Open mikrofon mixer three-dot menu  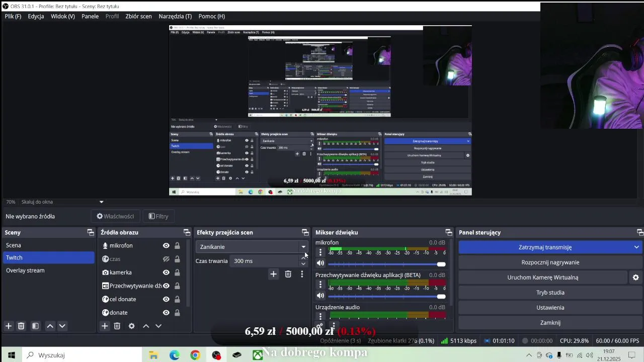pyautogui.click(x=320, y=252)
